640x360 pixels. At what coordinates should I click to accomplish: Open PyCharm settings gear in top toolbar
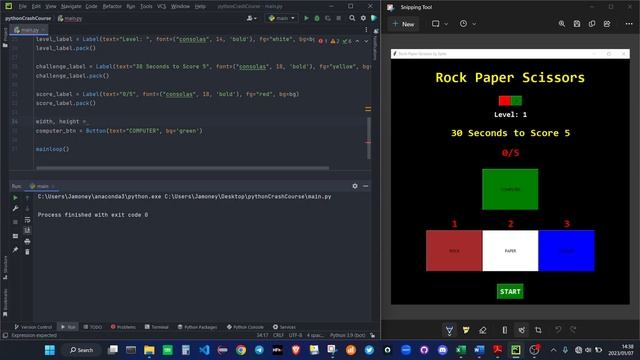363,18
